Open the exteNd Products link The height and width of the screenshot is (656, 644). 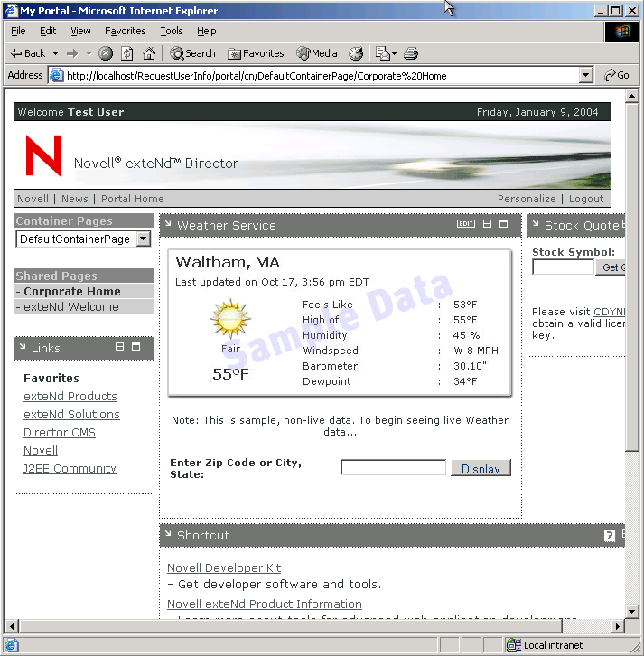point(70,396)
